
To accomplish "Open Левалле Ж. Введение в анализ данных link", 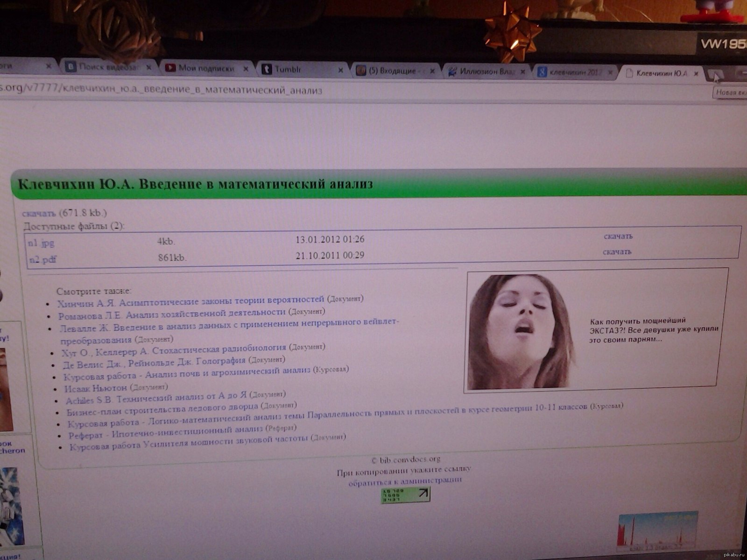I will click(x=229, y=330).
